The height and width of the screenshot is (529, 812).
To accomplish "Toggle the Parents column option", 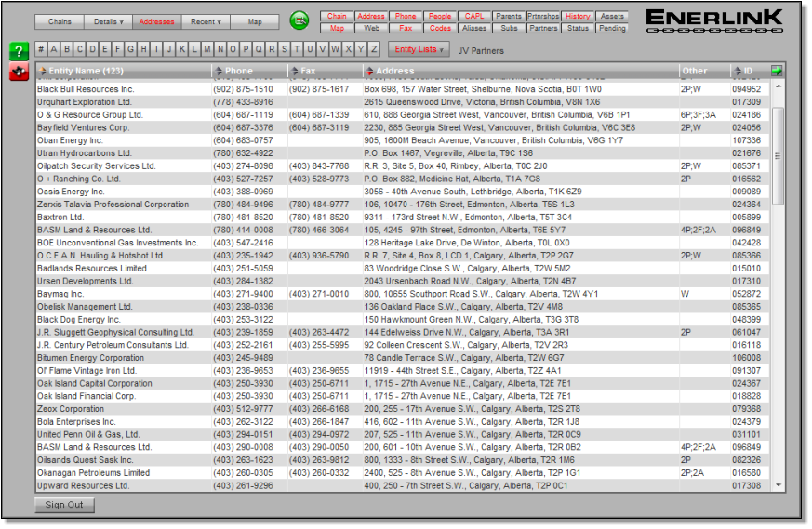I will 509,16.
